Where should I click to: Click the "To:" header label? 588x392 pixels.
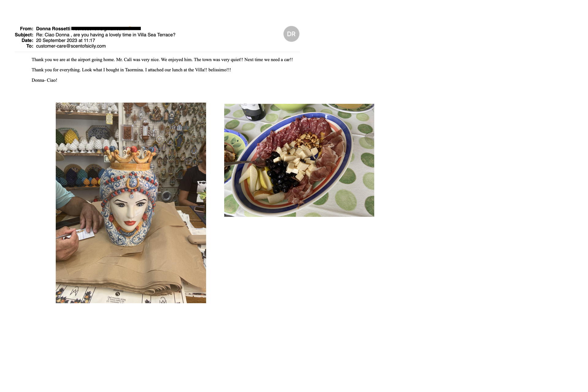[30, 46]
